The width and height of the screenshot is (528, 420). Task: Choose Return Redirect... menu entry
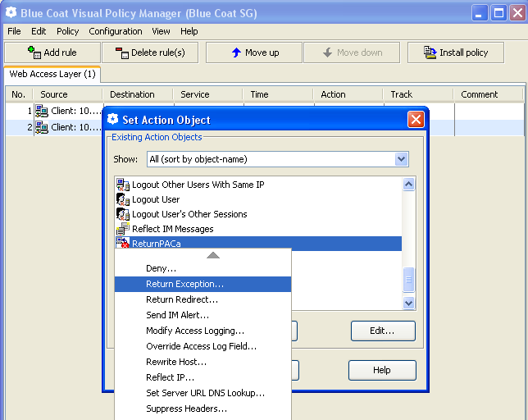pyautogui.click(x=203, y=299)
